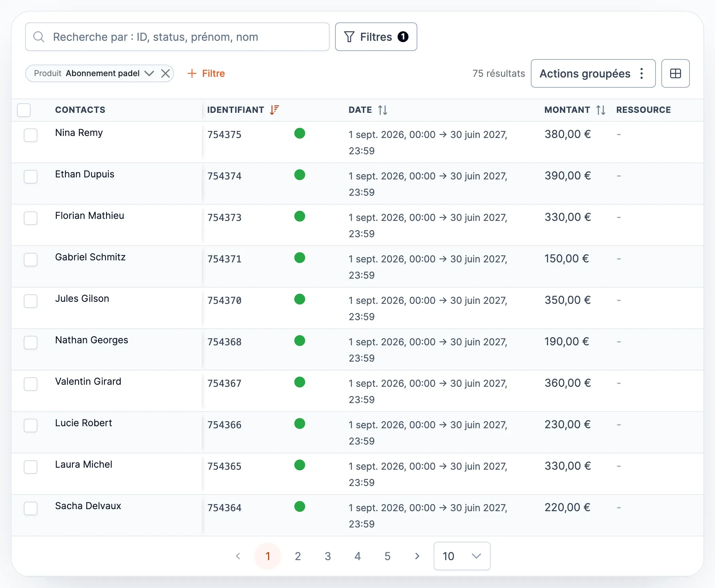Click identifier 754374
This screenshot has height=588, width=715.
[x=224, y=176]
